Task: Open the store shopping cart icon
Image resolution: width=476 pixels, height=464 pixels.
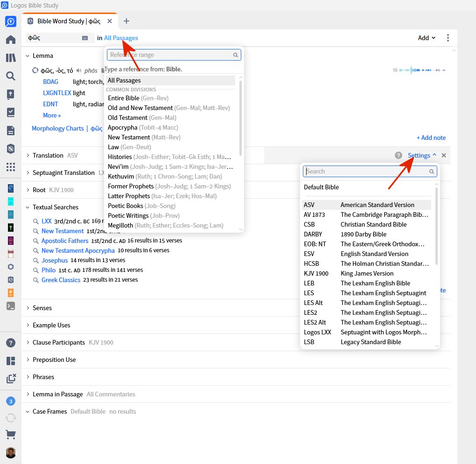Action: pyautogui.click(x=11, y=435)
